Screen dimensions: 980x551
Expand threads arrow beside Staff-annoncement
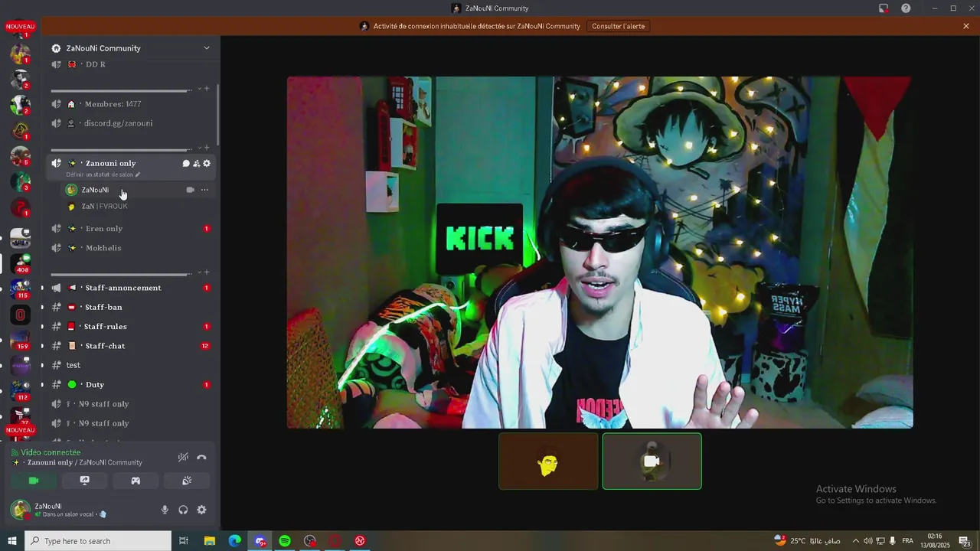coord(42,288)
